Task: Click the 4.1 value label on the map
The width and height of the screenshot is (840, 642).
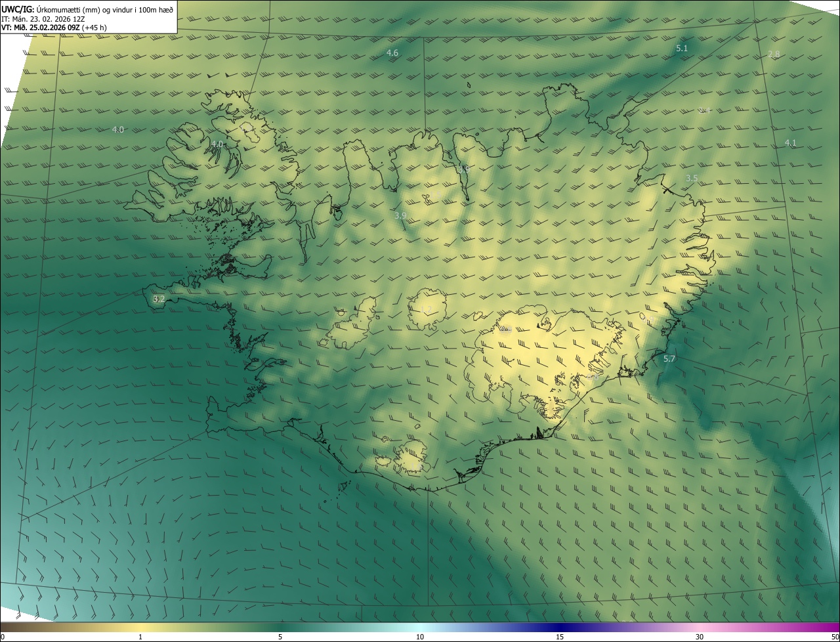Action: point(790,142)
